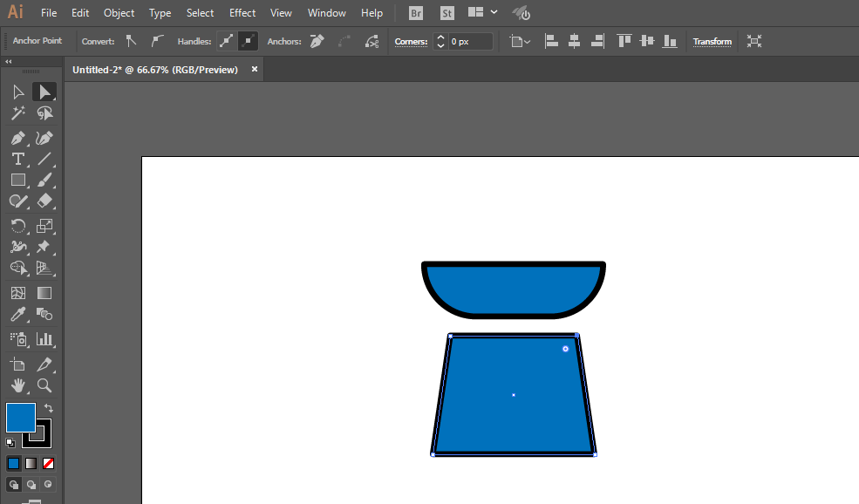Choose the Lasso tool
859x504 pixels.
[x=44, y=113]
